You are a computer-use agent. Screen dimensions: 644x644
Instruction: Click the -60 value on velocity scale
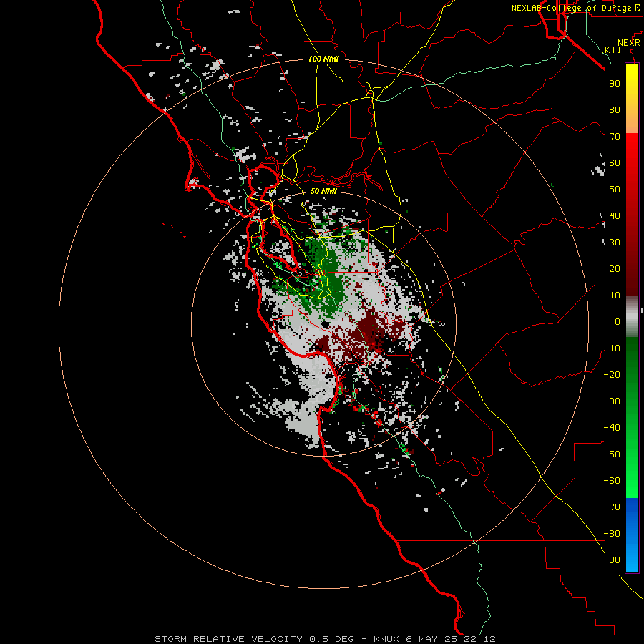[612, 481]
